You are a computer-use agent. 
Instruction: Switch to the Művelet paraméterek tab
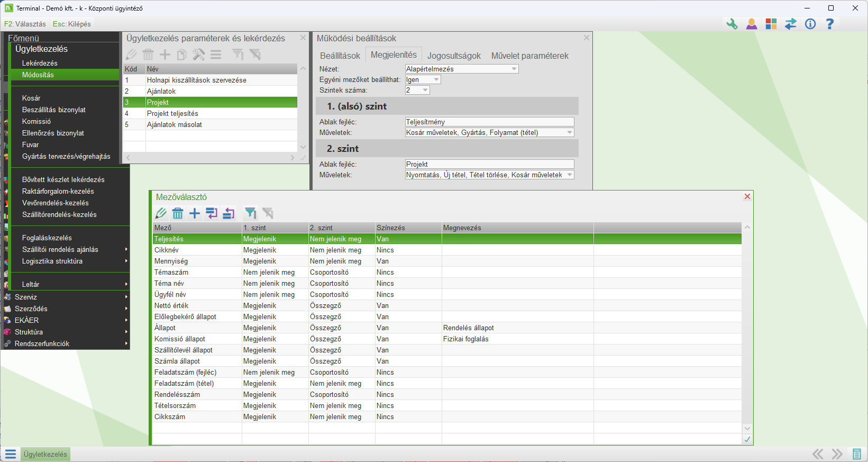(x=529, y=56)
